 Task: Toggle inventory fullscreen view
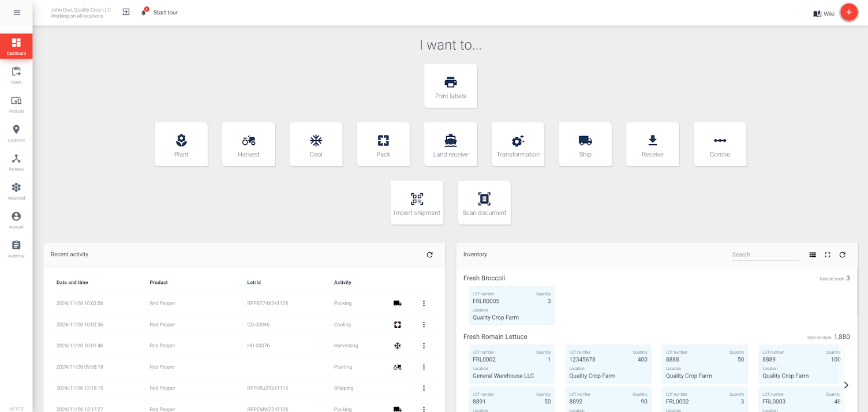(x=828, y=254)
